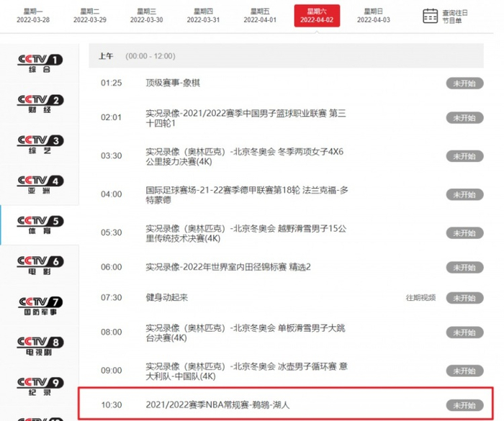Switch to 星期五 2022-04-01 tab
Screen dimensions: 504x421
point(260,16)
